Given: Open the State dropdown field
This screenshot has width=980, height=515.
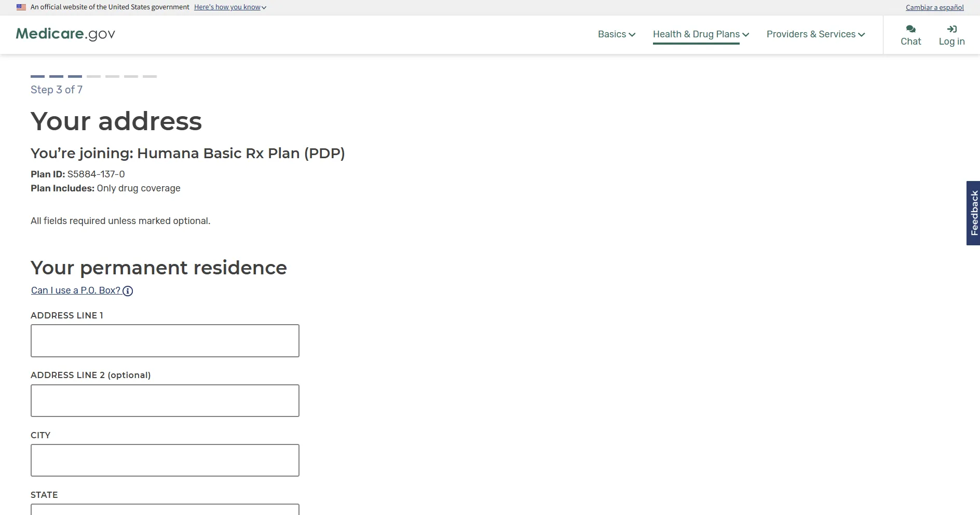Looking at the screenshot, I should [x=165, y=509].
